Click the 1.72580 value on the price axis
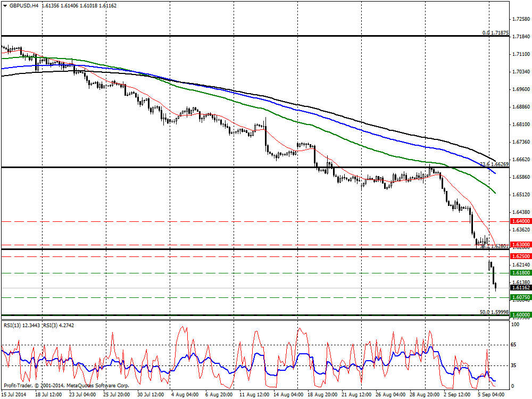 [520, 19]
